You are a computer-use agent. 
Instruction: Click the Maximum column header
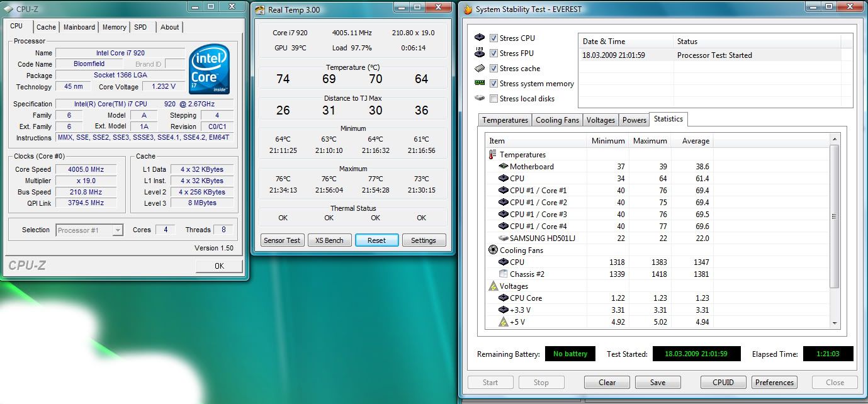tap(650, 141)
